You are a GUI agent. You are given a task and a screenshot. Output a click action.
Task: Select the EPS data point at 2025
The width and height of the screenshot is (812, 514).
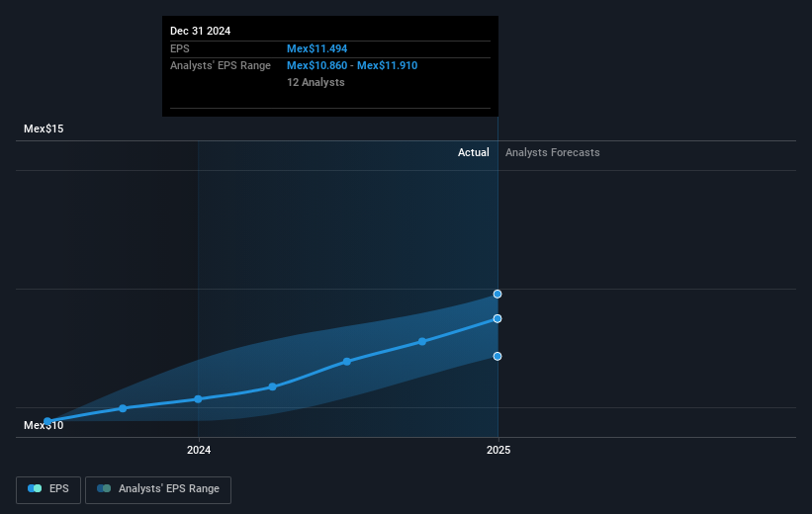pos(497,318)
